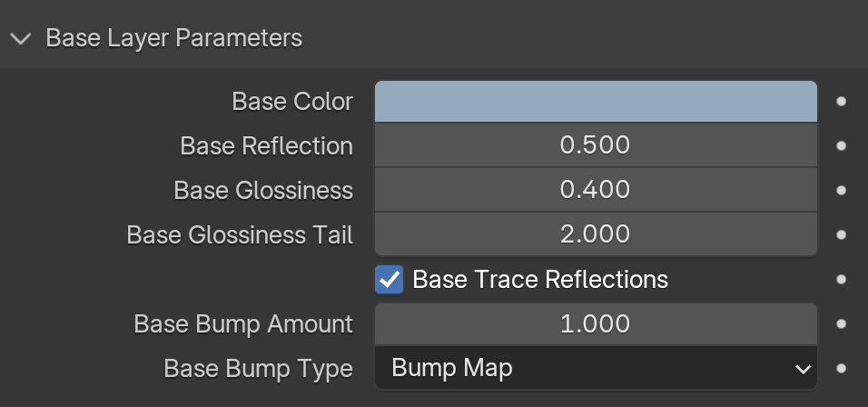This screenshot has width=868, height=407.
Task: Click the animate dot beside Base Bump Type
Action: pyautogui.click(x=842, y=368)
